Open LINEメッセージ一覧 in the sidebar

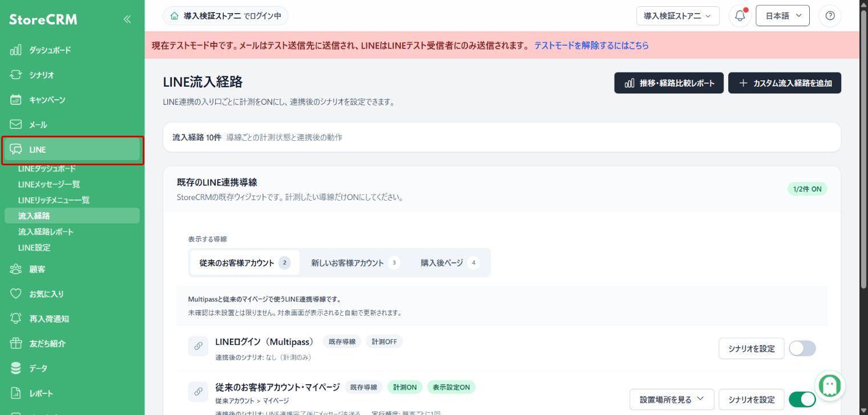click(49, 184)
